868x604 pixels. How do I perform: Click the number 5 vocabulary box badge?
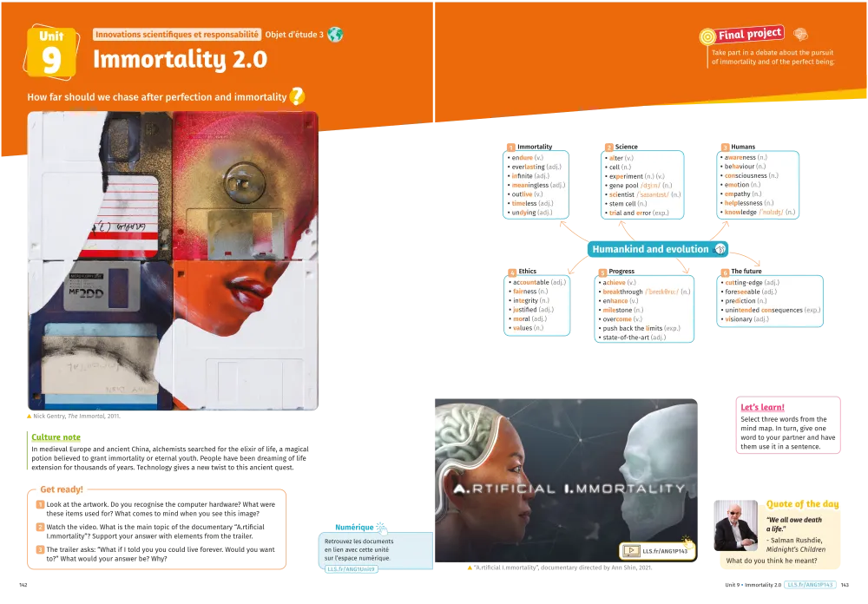602,272
